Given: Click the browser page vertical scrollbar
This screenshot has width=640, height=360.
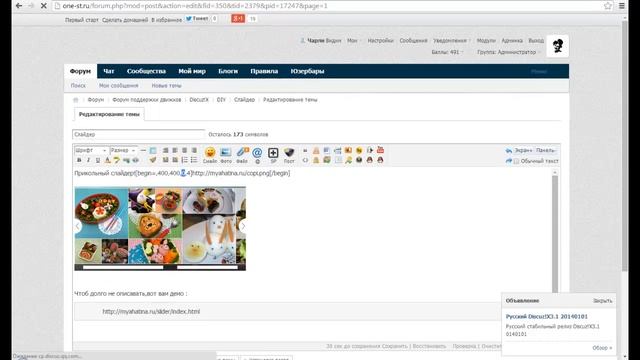Looking at the screenshot, I should coord(624,147).
